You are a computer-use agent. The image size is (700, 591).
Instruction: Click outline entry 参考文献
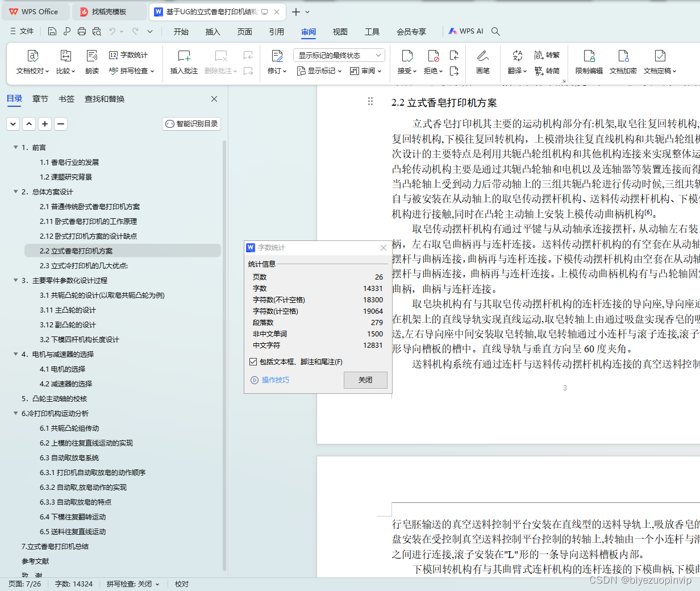tap(35, 561)
